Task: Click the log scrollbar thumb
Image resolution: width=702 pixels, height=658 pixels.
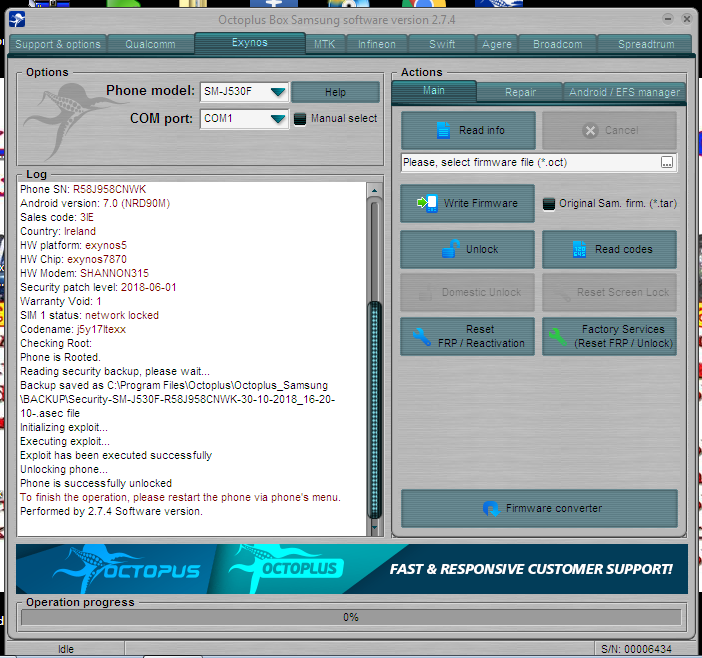Action: (375, 410)
